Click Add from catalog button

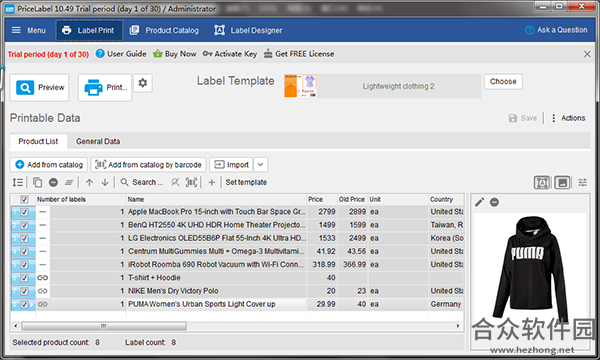(x=49, y=165)
